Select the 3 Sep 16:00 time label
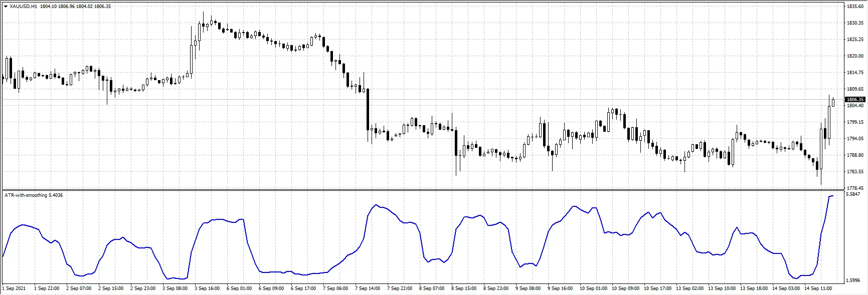The image size is (868, 295). (x=208, y=288)
